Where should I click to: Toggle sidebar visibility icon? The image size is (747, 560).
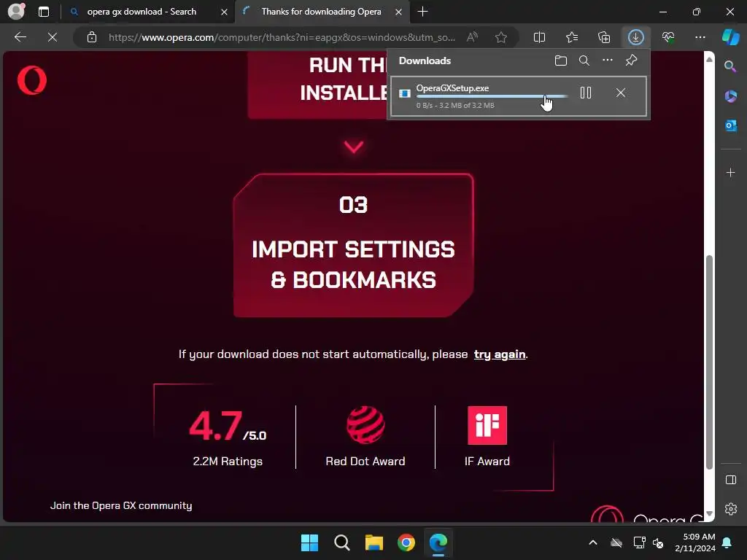(731, 480)
